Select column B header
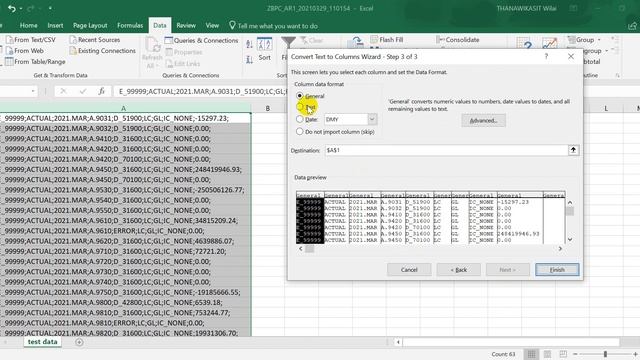The height and width of the screenshot is (360, 640). [x=268, y=108]
